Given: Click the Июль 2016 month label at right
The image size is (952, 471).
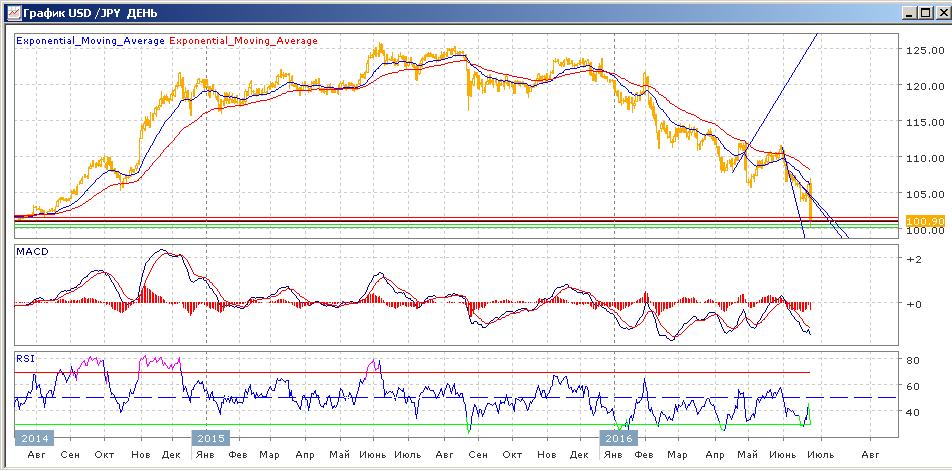Looking at the screenshot, I should [823, 454].
